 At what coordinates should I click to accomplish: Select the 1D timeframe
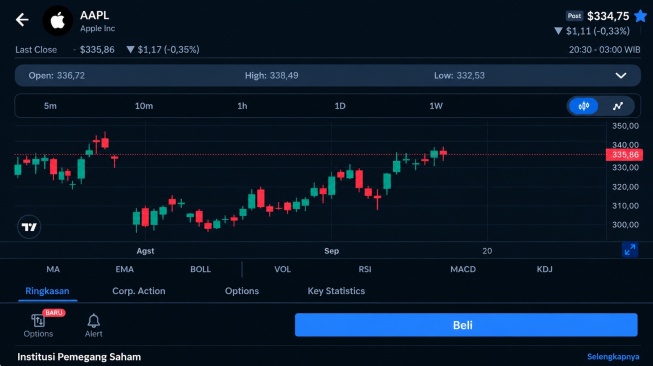point(340,106)
